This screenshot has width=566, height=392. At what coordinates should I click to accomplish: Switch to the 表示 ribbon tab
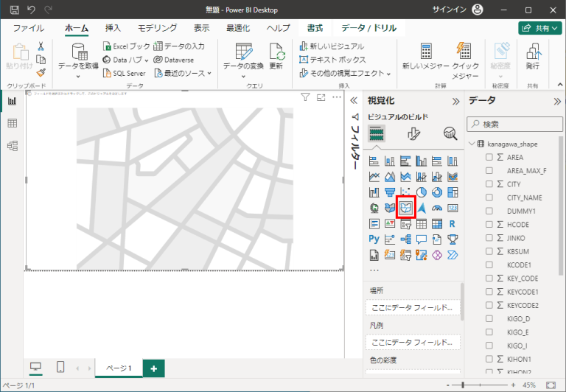201,28
